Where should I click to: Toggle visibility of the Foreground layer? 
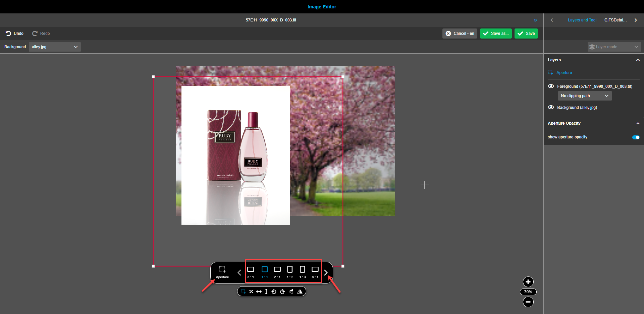pyautogui.click(x=551, y=86)
